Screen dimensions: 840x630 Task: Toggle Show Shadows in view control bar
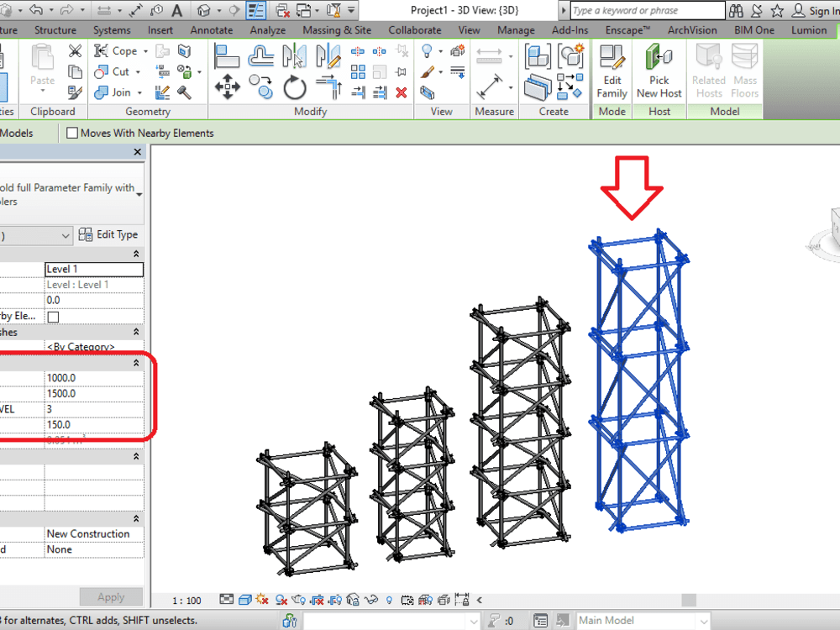[x=281, y=600]
